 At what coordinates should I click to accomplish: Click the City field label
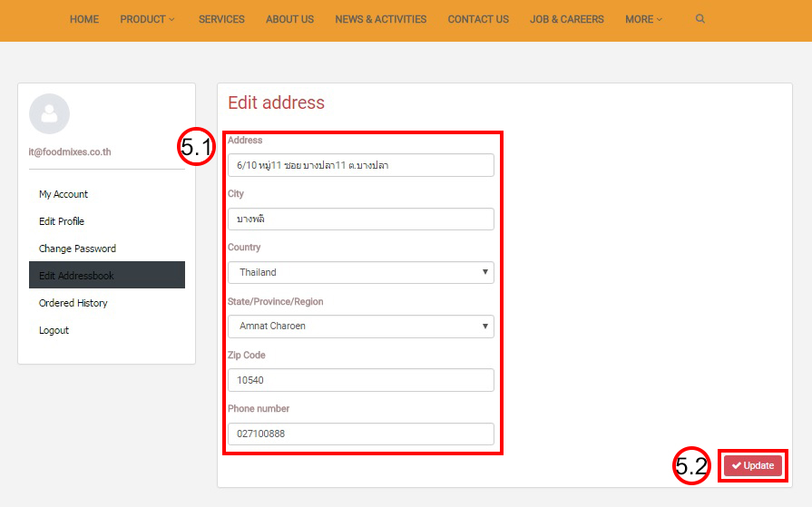coord(236,194)
